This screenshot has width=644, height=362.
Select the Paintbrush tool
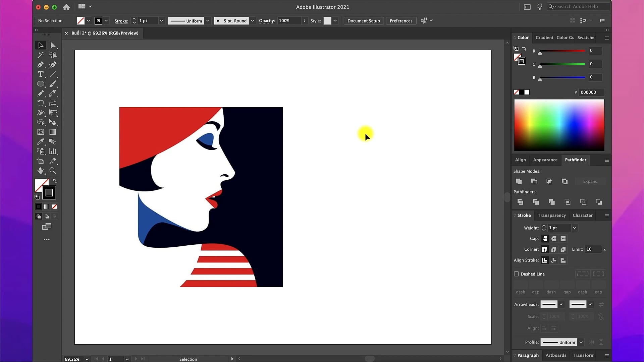coord(53,84)
